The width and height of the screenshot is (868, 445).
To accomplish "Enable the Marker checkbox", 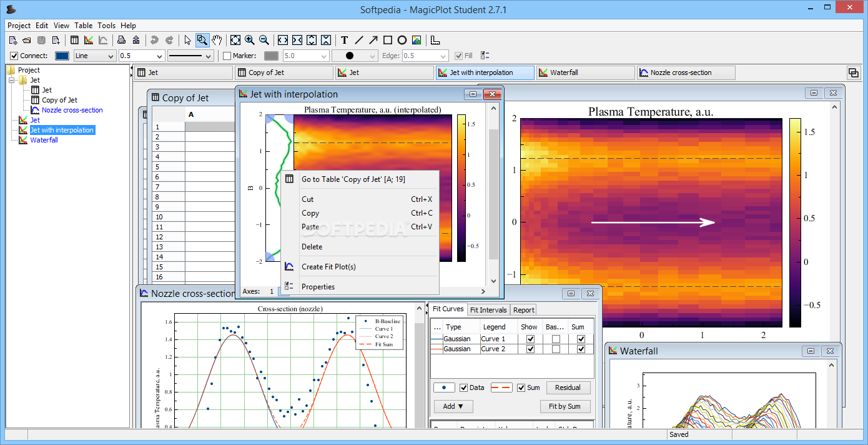I will click(x=227, y=56).
